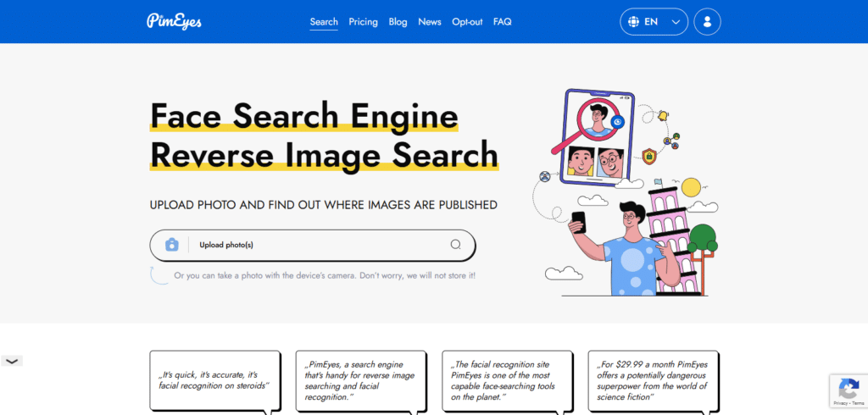Open the Search menu item

[324, 22]
